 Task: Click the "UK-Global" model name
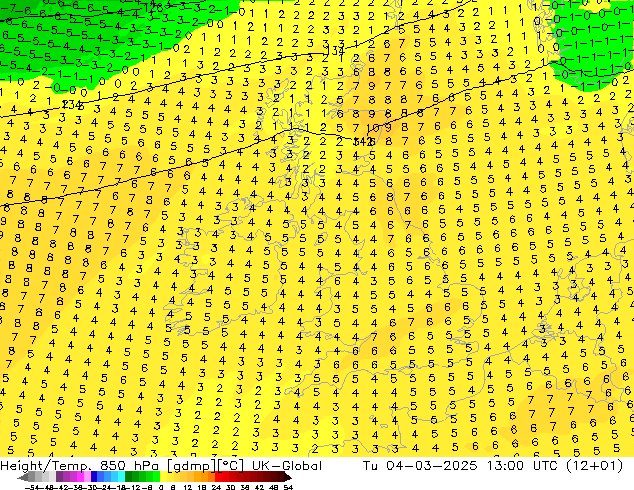click(287, 466)
